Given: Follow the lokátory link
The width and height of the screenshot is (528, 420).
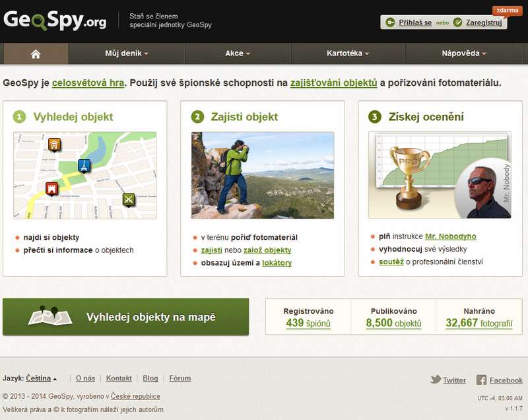Looking at the screenshot, I should [x=277, y=263].
